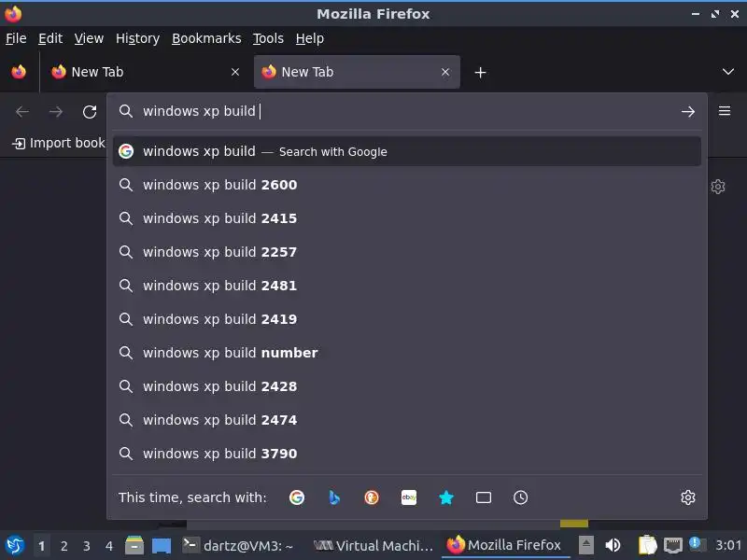Open the Firefox hamburger application menu
747x560 pixels.
pos(725,111)
